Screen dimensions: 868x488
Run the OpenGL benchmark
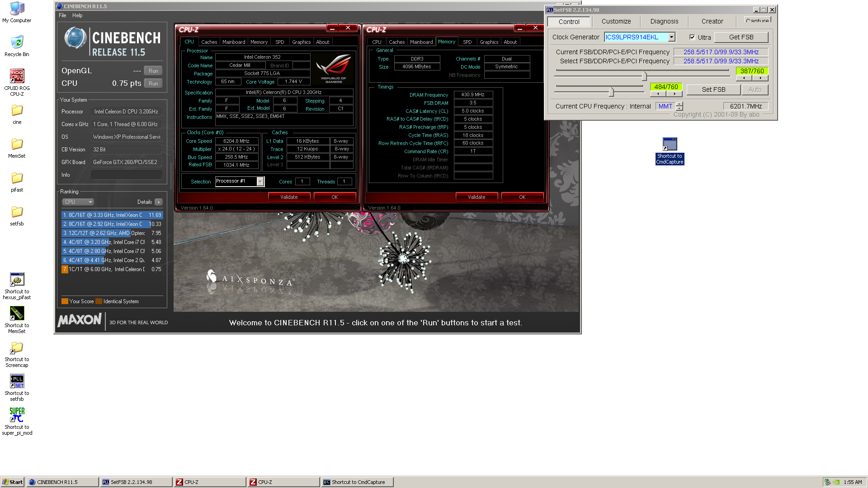tap(153, 71)
